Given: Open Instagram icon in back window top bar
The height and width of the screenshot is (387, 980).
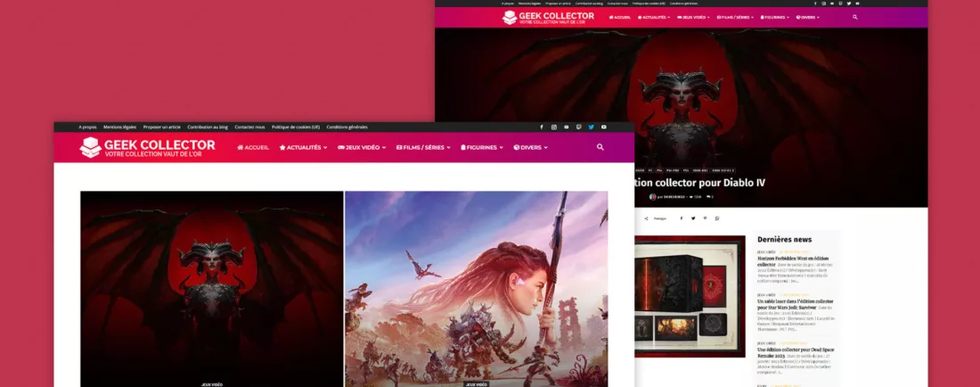Looking at the screenshot, I should pyautogui.click(x=824, y=4).
